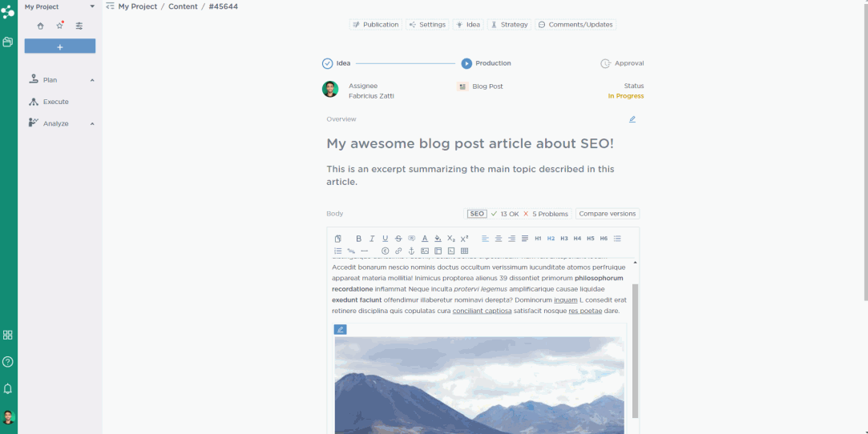Open the favorites star icon
Viewport: 868px width, 434px height.
coord(59,26)
